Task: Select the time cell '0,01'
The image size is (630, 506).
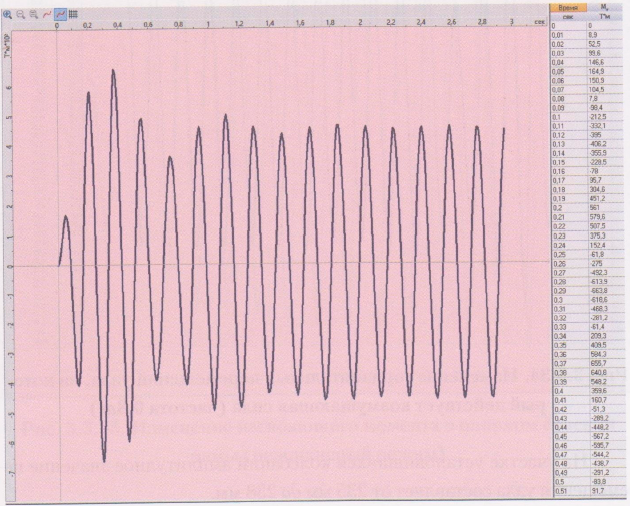Action: pyautogui.click(x=568, y=35)
